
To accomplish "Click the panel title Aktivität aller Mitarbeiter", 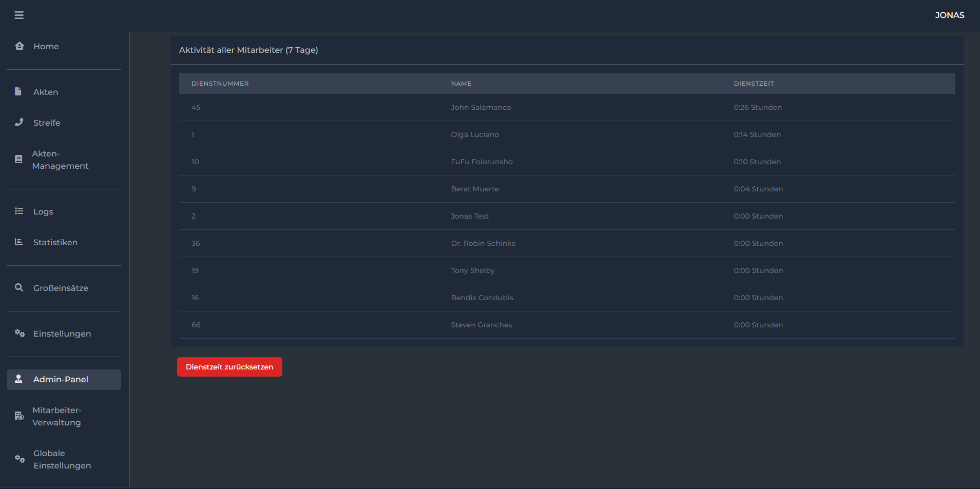I will coord(248,50).
